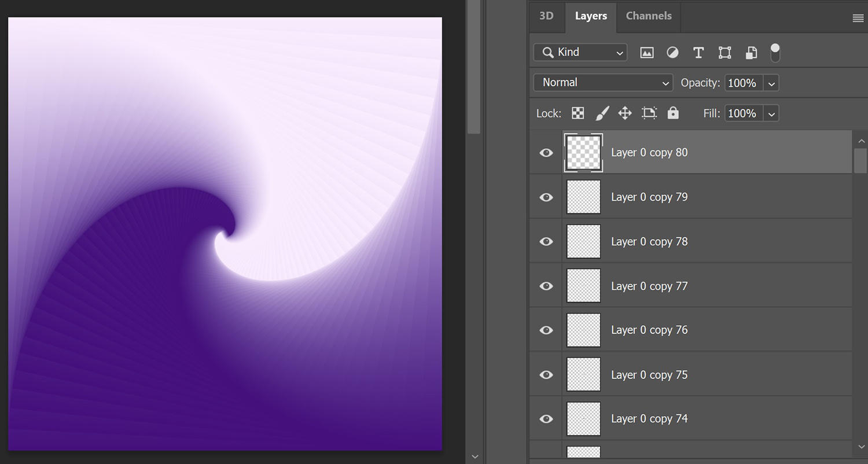Select the Layer 0 copy 77 thumbnail
The width and height of the screenshot is (868, 464).
(583, 285)
